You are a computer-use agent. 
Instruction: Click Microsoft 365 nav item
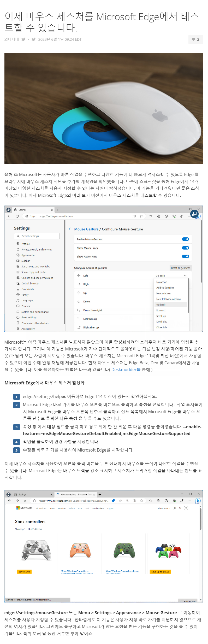[41, 508]
